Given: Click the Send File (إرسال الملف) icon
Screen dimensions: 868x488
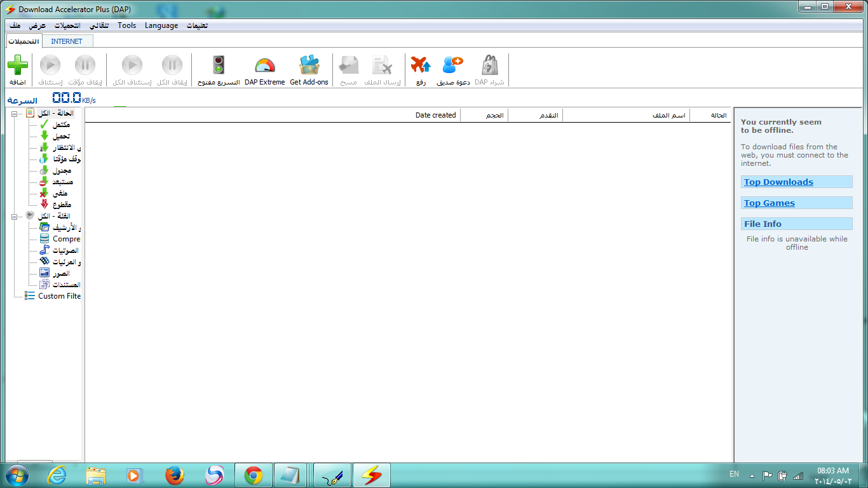Looking at the screenshot, I should pyautogui.click(x=382, y=65).
